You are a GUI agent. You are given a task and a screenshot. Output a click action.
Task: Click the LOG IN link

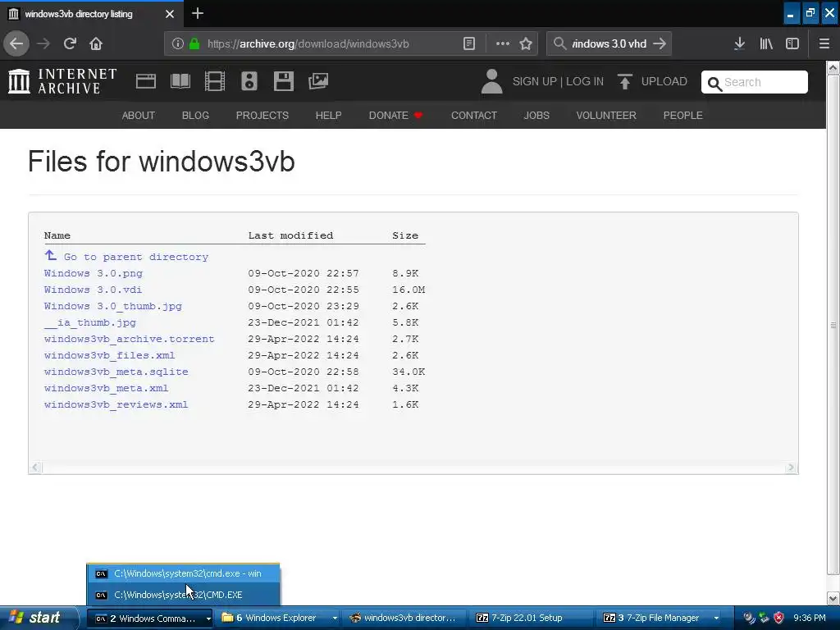pos(585,81)
